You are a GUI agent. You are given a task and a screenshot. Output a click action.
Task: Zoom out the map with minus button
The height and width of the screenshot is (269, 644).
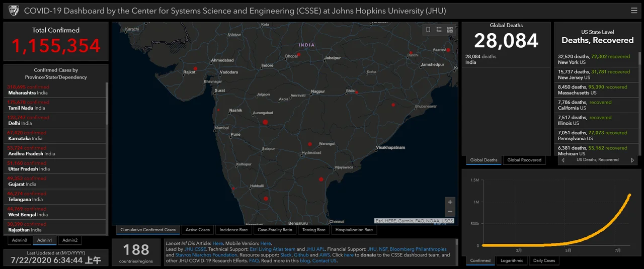tap(450, 212)
